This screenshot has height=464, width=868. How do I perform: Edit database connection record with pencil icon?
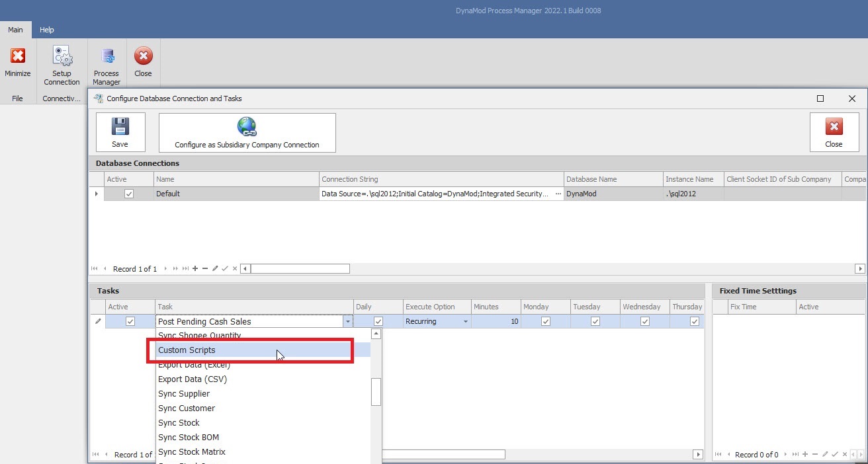(x=215, y=268)
